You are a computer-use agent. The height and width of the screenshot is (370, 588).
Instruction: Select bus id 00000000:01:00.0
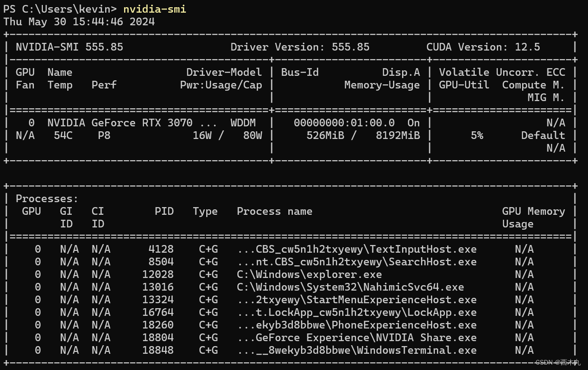(x=344, y=123)
